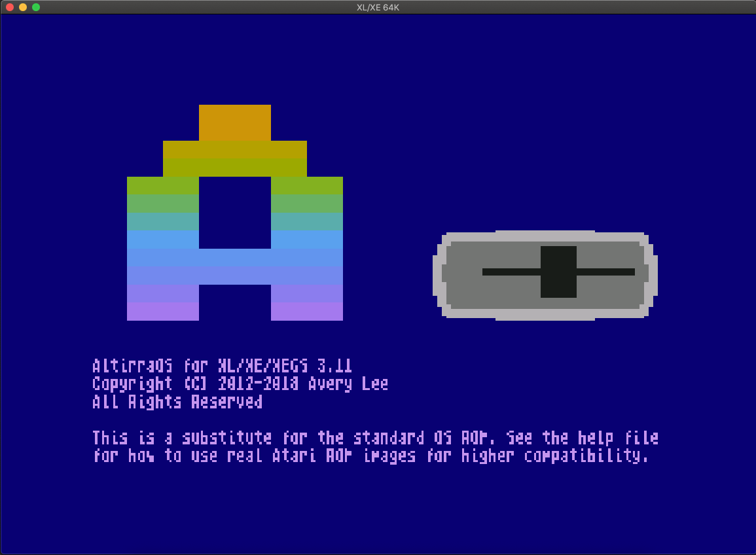Close the emulator window with red button
This screenshot has width=756, height=555.
pyautogui.click(x=10, y=7)
